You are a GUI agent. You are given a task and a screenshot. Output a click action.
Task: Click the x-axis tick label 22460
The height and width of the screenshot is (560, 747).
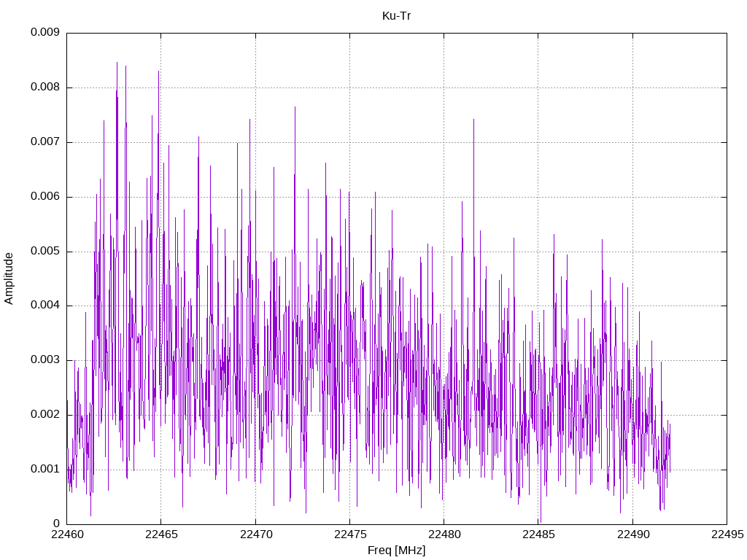pos(66,534)
